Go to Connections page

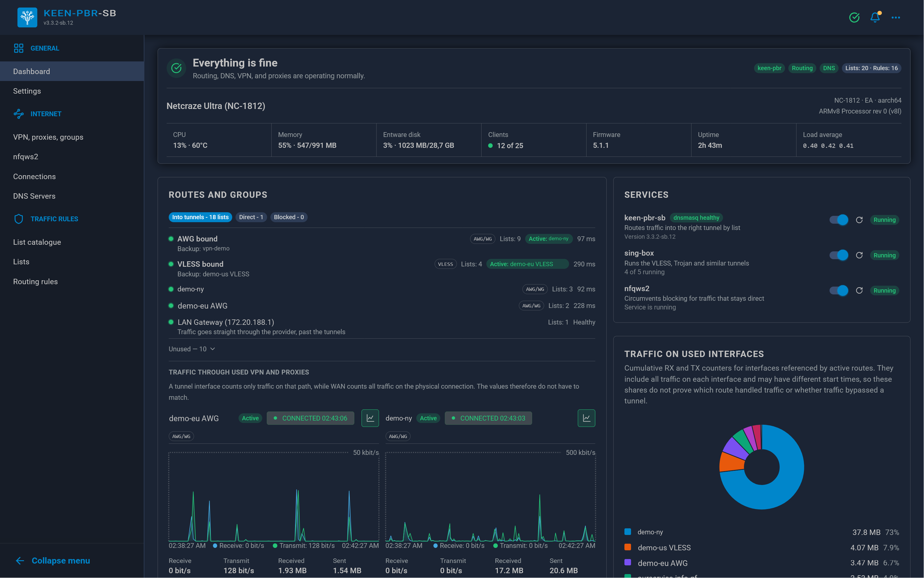72,177
